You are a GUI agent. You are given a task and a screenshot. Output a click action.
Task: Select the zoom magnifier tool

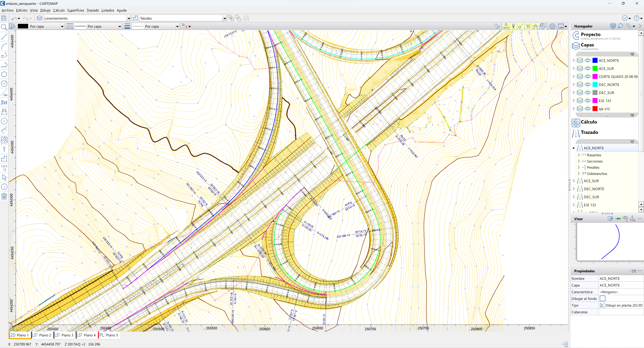click(4, 27)
